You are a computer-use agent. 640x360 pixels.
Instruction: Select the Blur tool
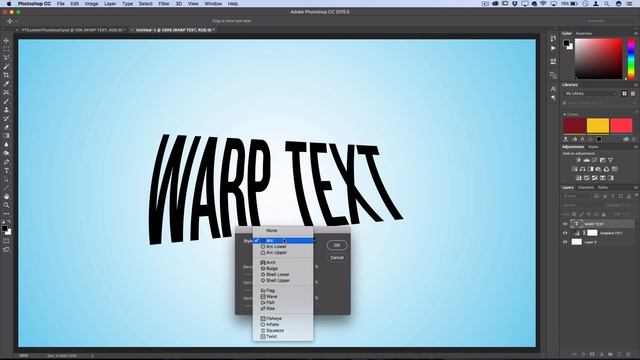6,144
